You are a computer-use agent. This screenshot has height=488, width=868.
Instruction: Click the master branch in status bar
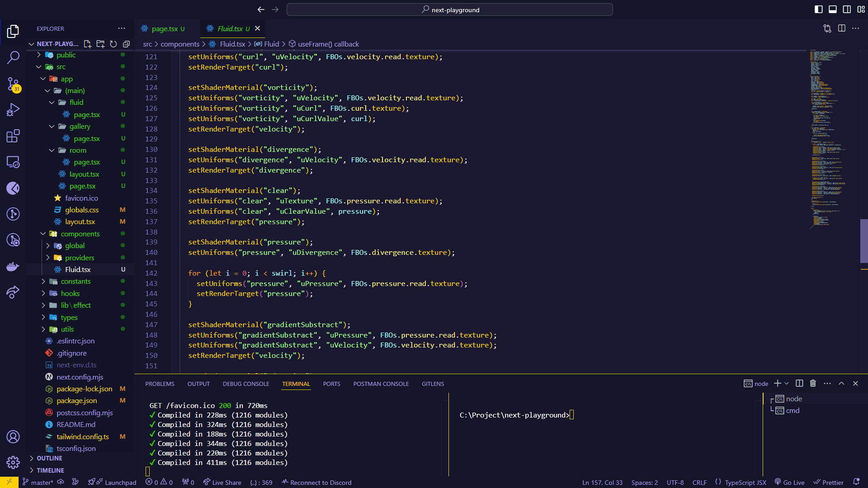[38, 482]
